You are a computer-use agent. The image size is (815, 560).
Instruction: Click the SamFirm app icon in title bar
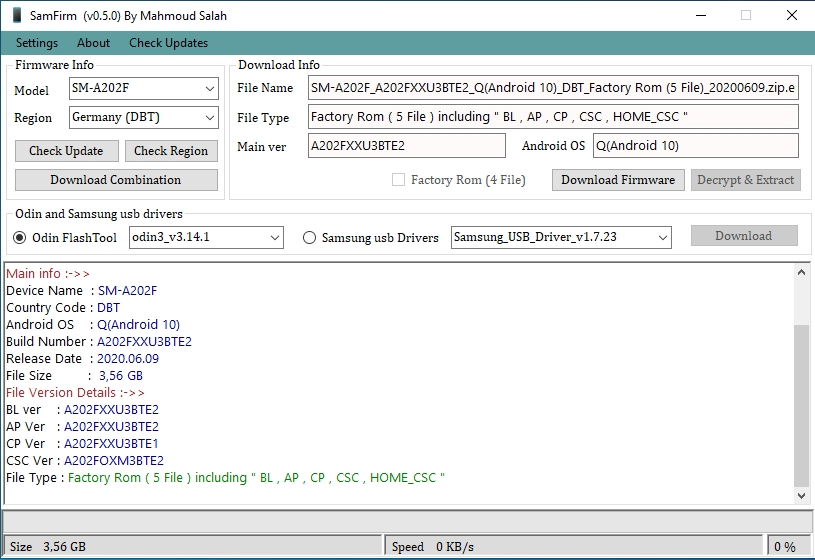(x=16, y=15)
